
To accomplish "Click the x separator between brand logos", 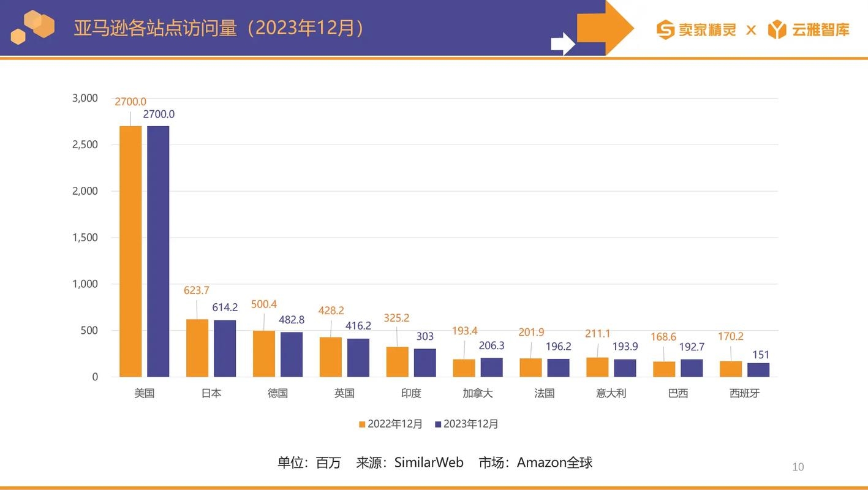I will coord(751,29).
